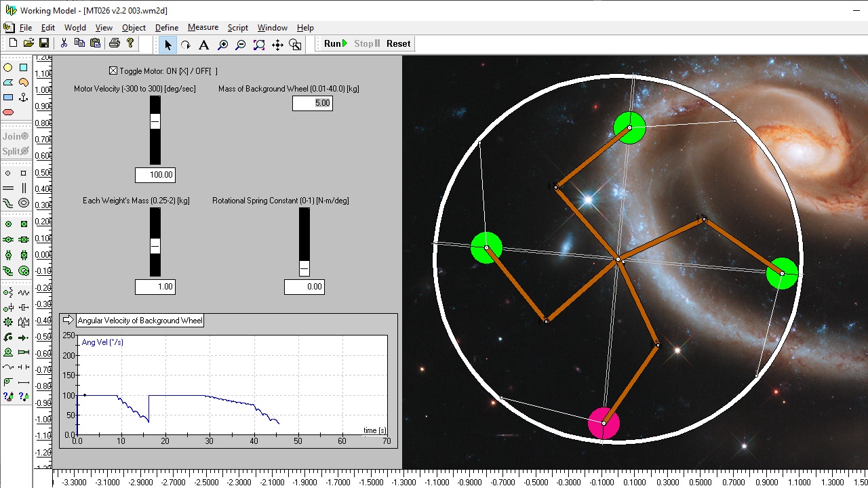This screenshot has height=488, width=868.
Task: Open the Object menu
Action: (x=134, y=28)
